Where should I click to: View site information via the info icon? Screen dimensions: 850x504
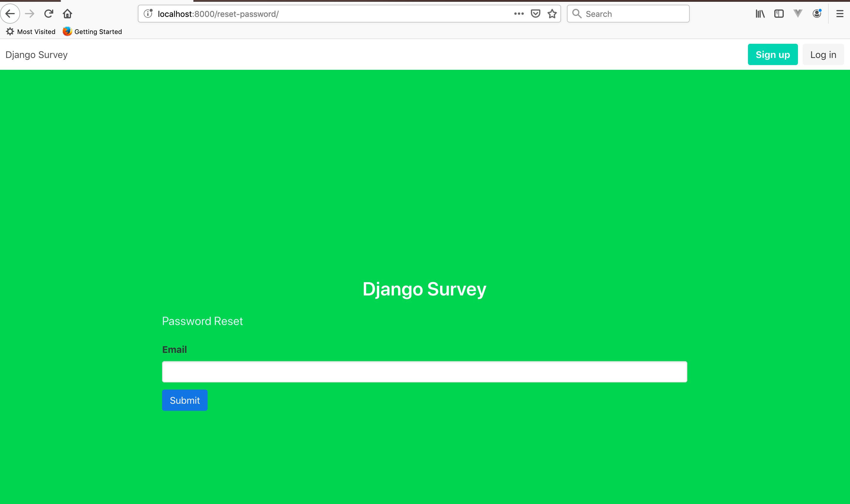point(148,14)
